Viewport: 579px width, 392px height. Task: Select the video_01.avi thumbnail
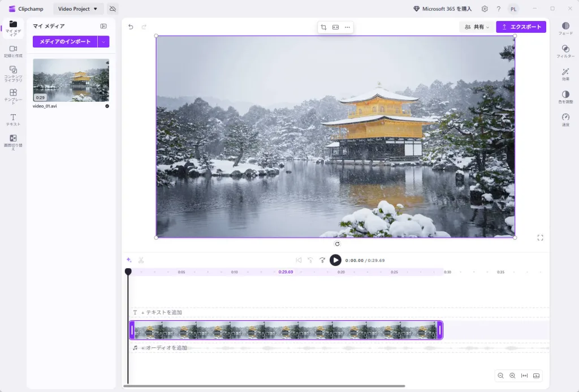(x=70, y=79)
